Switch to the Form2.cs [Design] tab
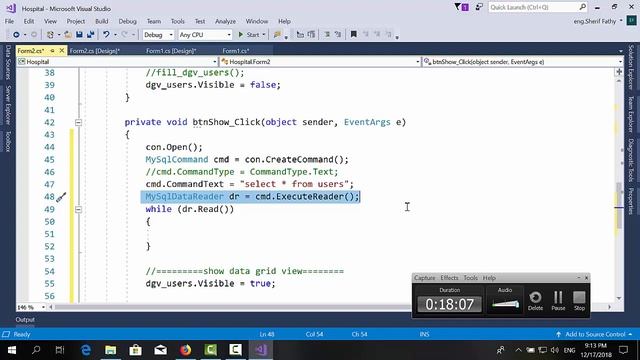This screenshot has width=640, height=360. (95, 51)
